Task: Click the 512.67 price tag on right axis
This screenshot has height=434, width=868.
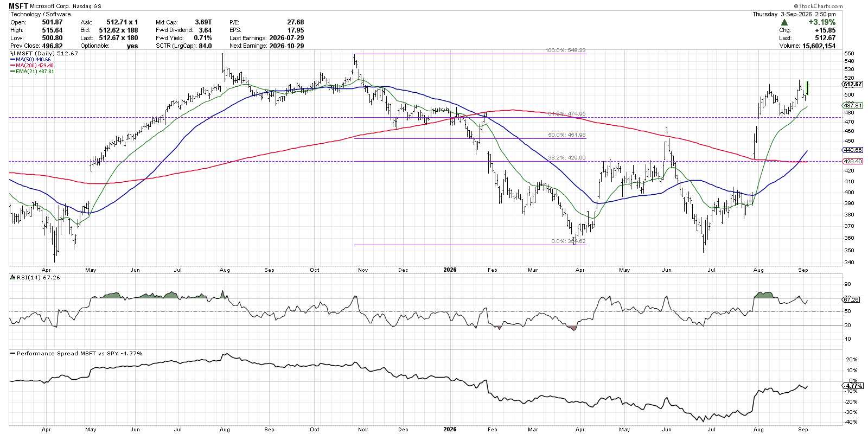Action: [x=853, y=85]
